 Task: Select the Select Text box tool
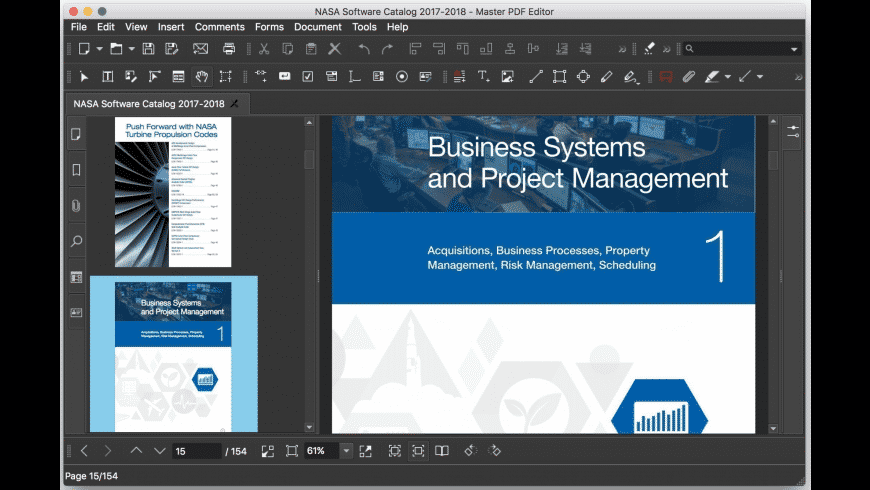(x=225, y=77)
